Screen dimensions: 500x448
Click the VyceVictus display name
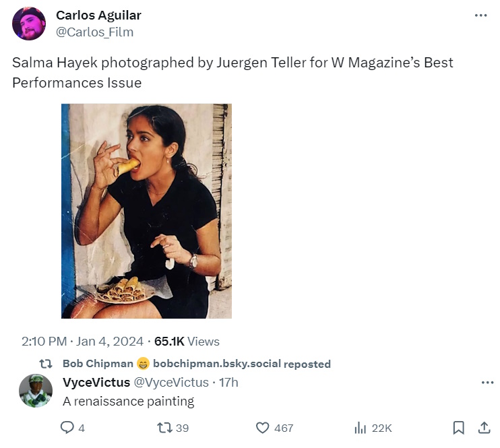(x=96, y=383)
